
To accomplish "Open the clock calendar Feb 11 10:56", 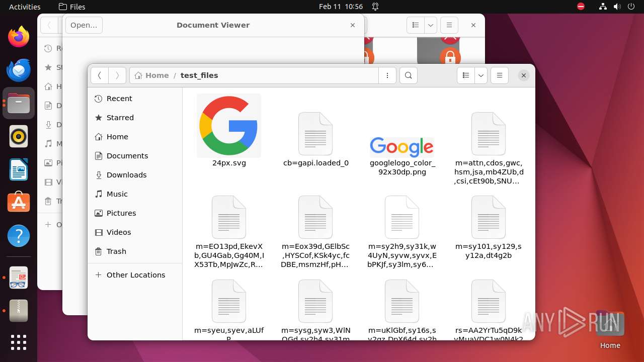I will pos(341,7).
